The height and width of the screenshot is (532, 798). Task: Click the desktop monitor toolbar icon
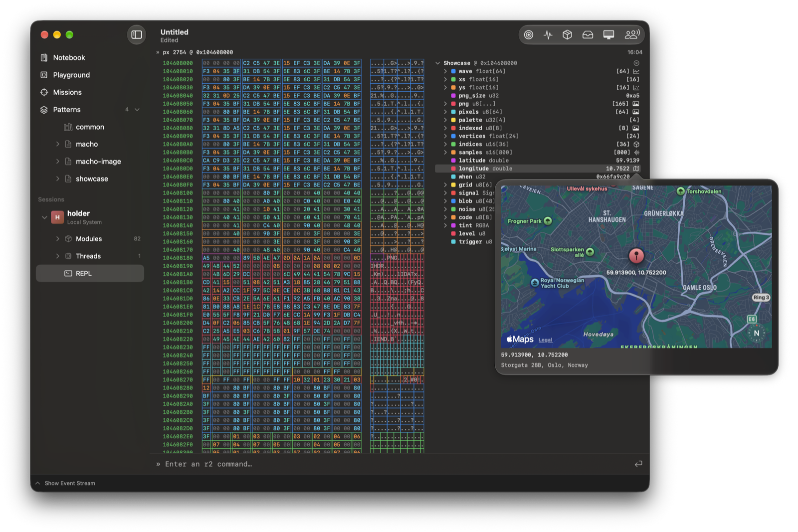pyautogui.click(x=608, y=34)
